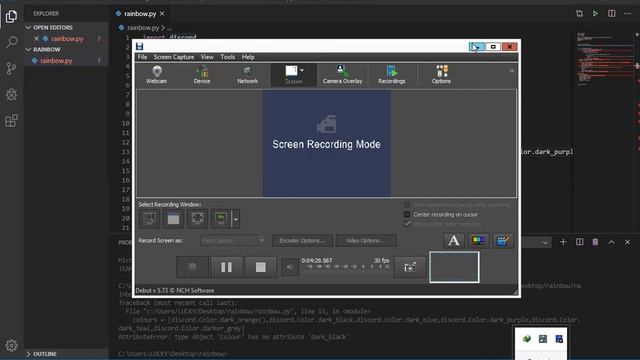Open Debut Options

441,75
